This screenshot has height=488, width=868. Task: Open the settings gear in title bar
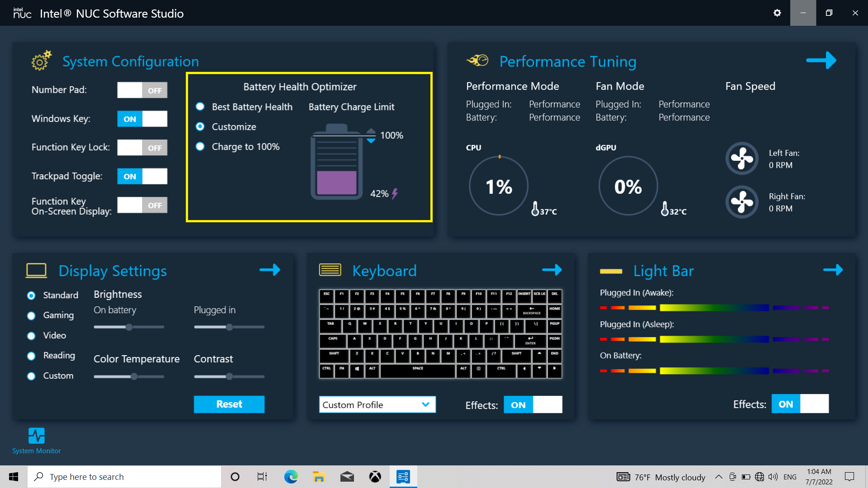[777, 13]
